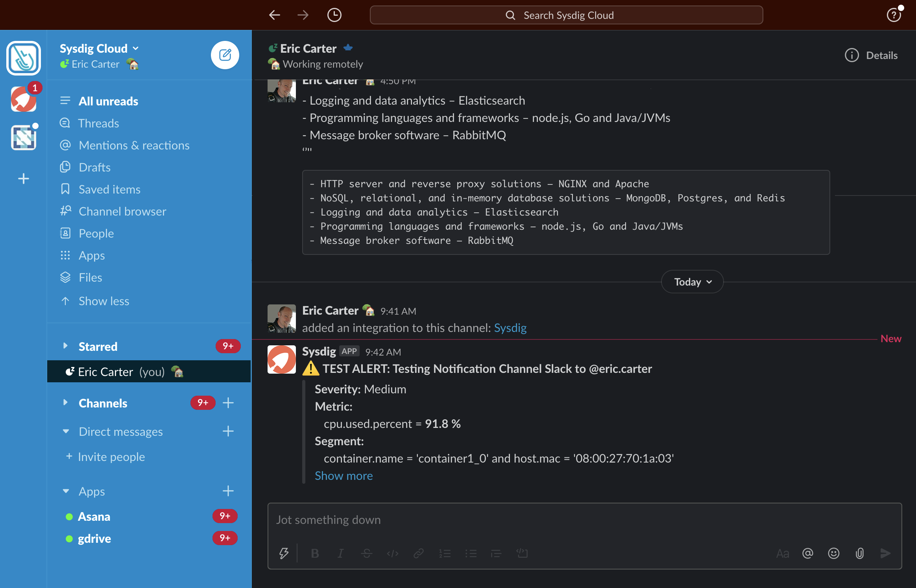Open conversation Details panel
This screenshot has height=588, width=916.
tap(871, 55)
